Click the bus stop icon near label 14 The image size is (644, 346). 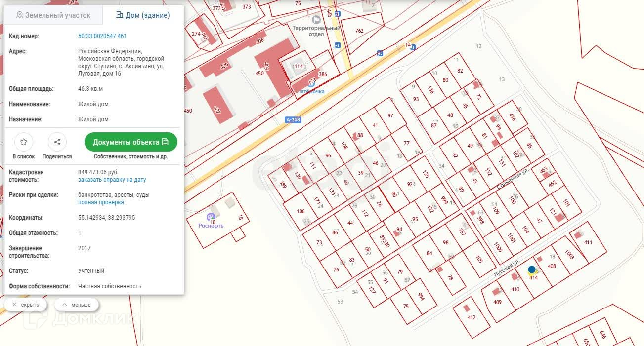pyautogui.click(x=413, y=47)
